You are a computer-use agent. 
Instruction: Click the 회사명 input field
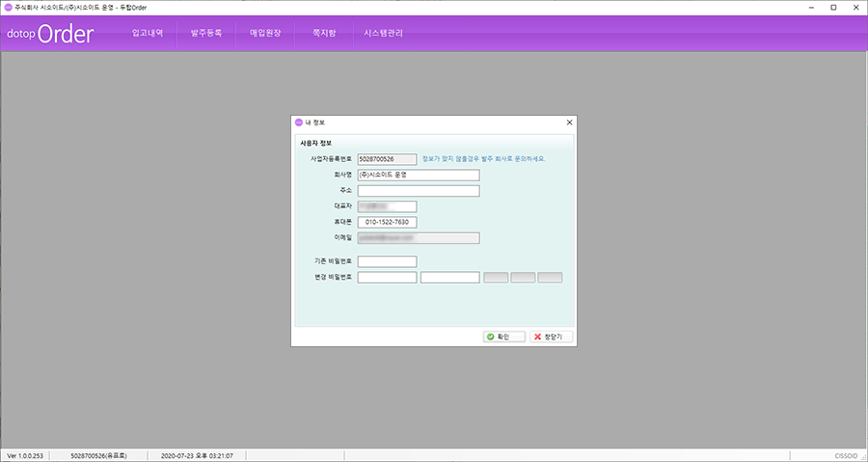click(418, 176)
